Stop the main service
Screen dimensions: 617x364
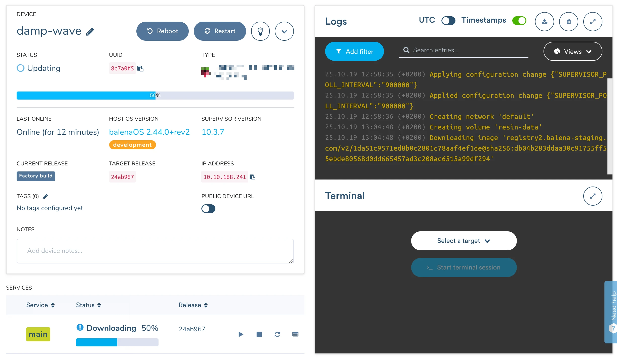coord(259,334)
